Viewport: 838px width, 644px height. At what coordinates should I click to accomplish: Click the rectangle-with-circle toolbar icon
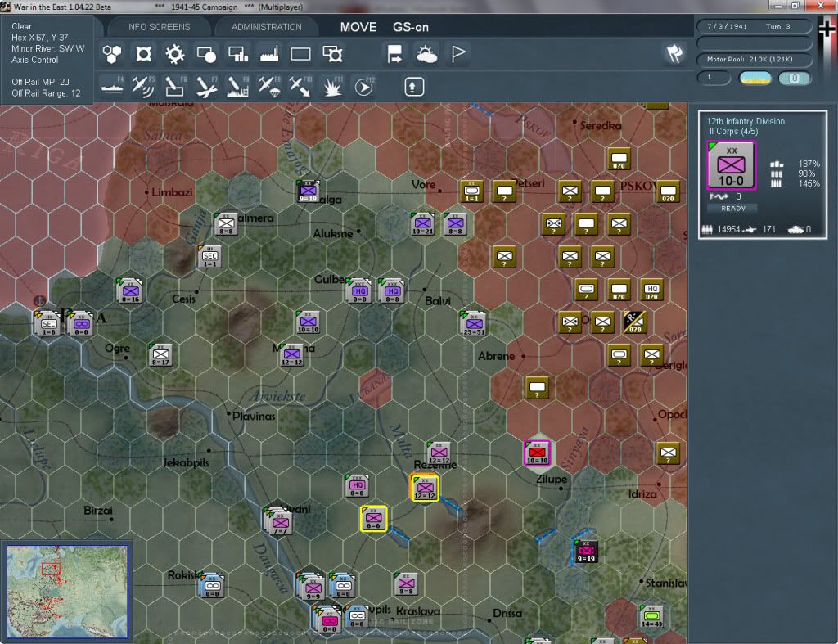tap(205, 54)
